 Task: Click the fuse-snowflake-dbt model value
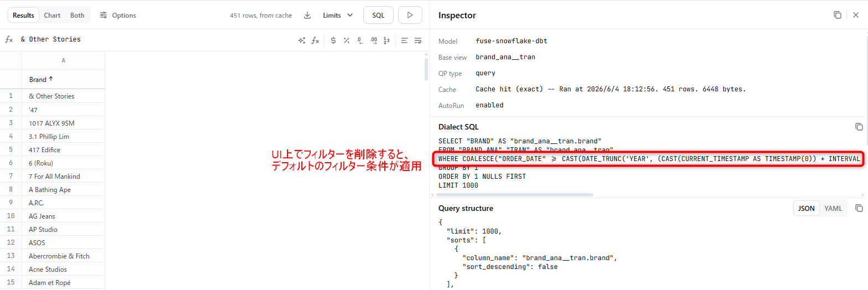(x=511, y=41)
